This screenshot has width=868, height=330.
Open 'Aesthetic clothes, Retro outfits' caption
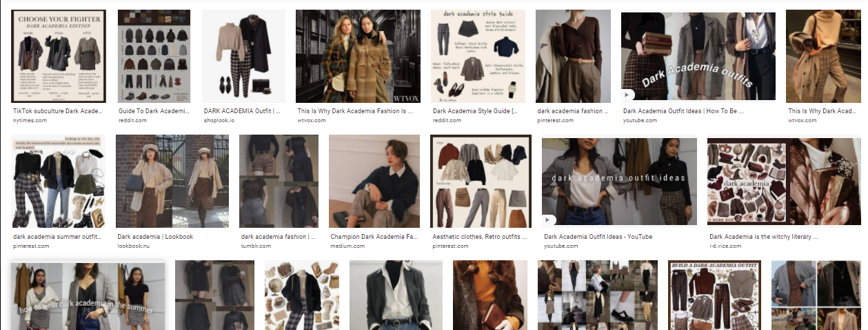pyautogui.click(x=478, y=237)
